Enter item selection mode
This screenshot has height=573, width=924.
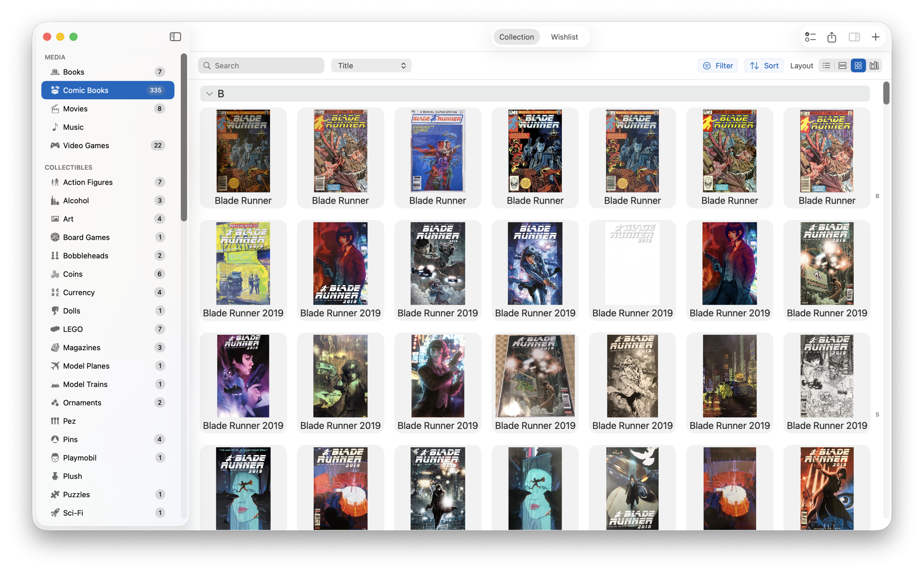(810, 37)
